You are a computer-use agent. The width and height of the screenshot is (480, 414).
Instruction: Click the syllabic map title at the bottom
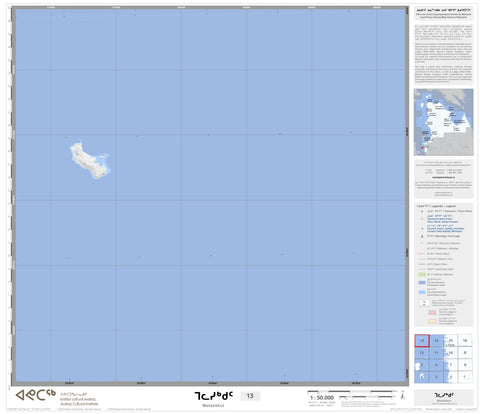click(213, 396)
